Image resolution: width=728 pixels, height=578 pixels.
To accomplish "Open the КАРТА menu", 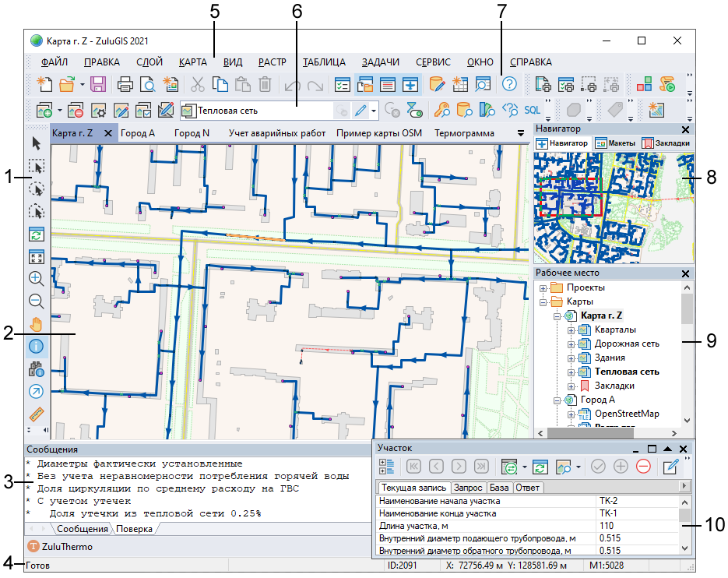I will coord(192,62).
